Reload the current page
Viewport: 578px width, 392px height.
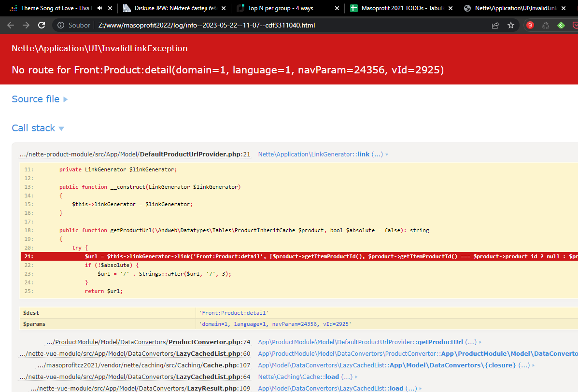(x=42, y=25)
